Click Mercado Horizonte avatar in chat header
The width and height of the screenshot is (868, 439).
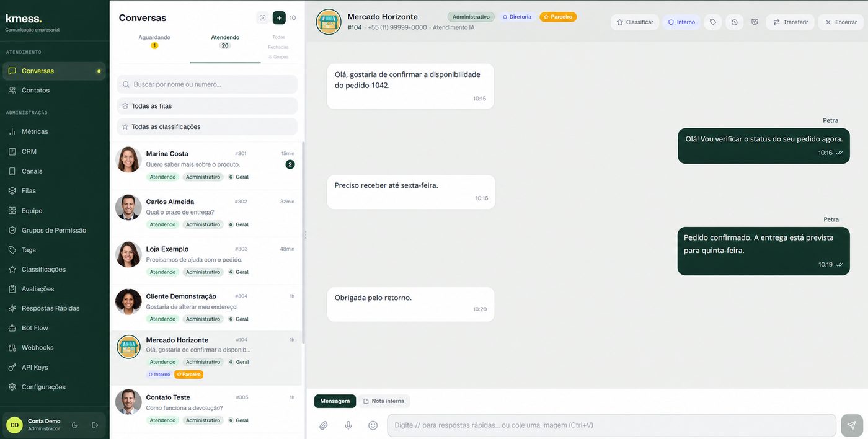click(329, 22)
